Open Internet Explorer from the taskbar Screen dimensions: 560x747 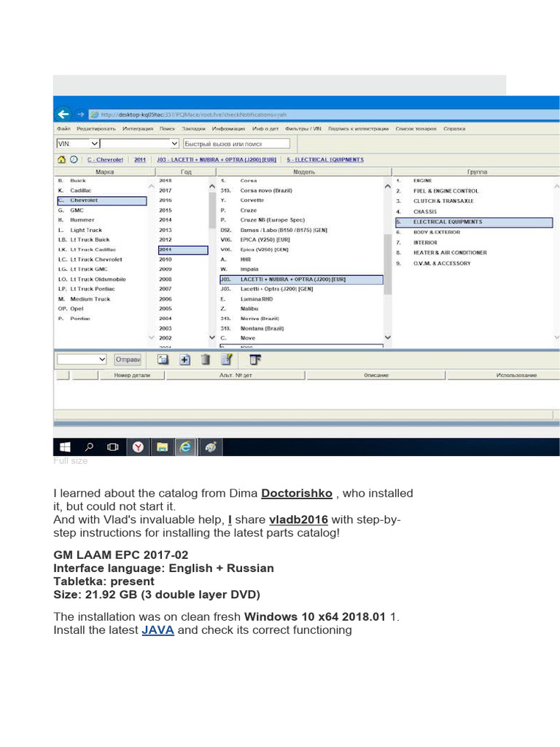185,447
